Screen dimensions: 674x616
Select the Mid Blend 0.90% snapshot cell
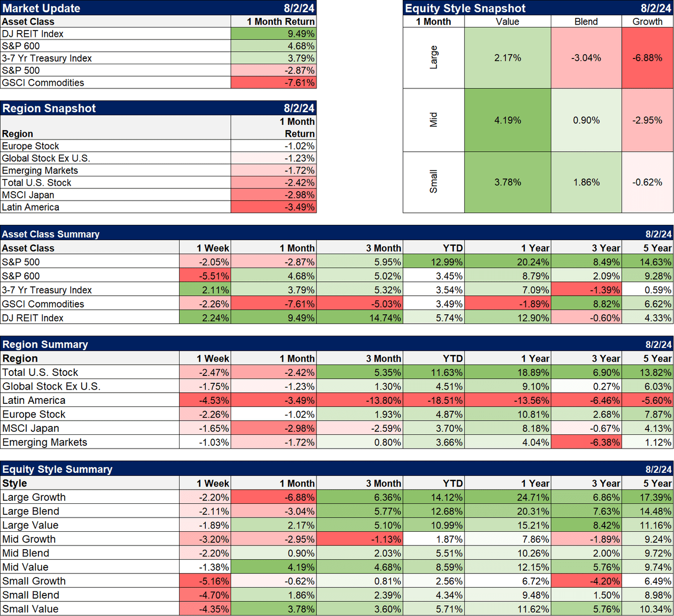pos(586,120)
